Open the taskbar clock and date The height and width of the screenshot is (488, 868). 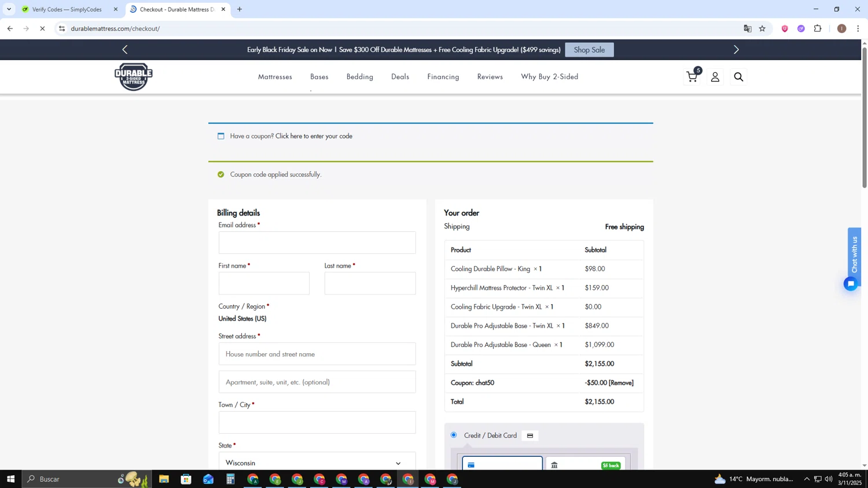point(849,479)
